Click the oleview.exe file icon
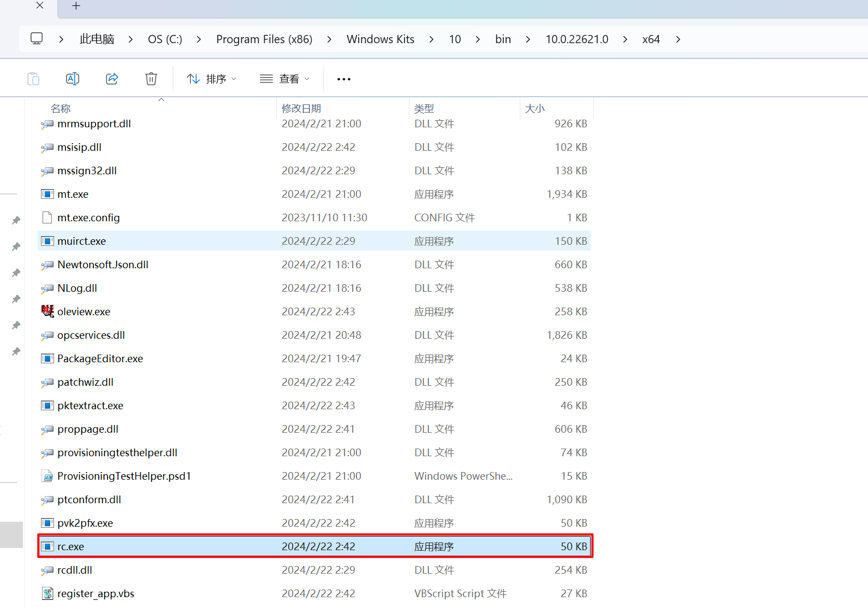 (47, 311)
